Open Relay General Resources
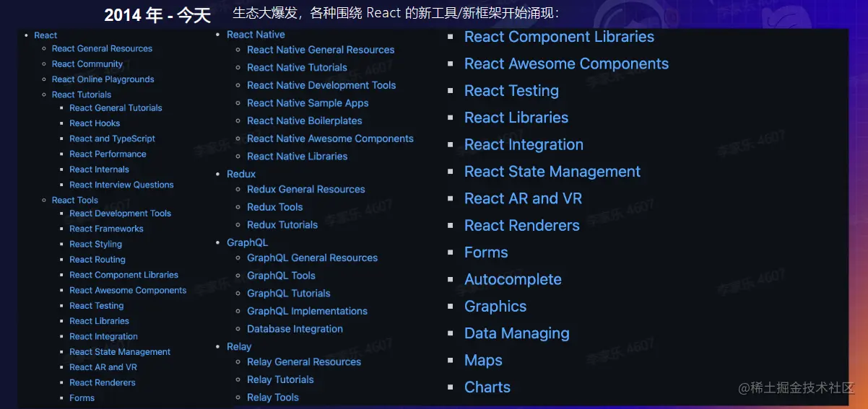 [304, 362]
